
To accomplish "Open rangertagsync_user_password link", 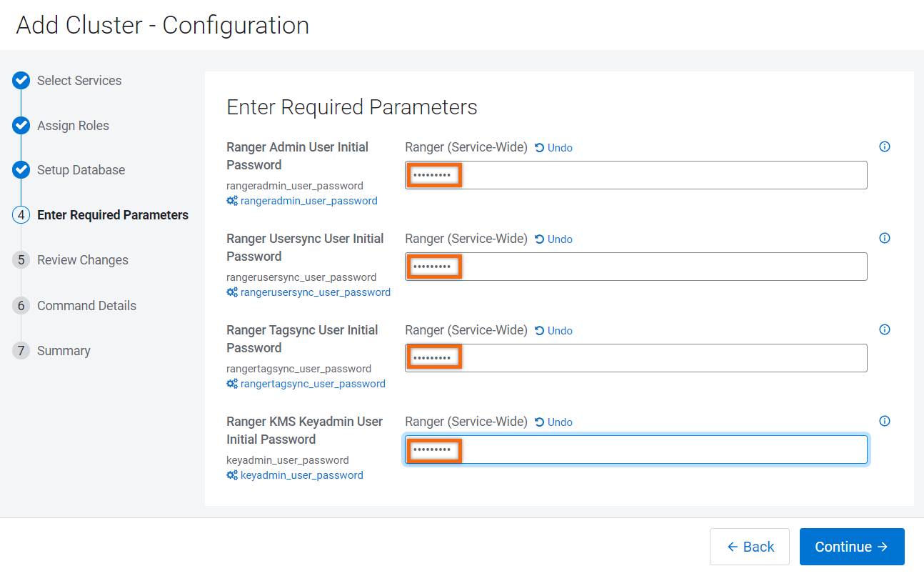I will 313,384.
